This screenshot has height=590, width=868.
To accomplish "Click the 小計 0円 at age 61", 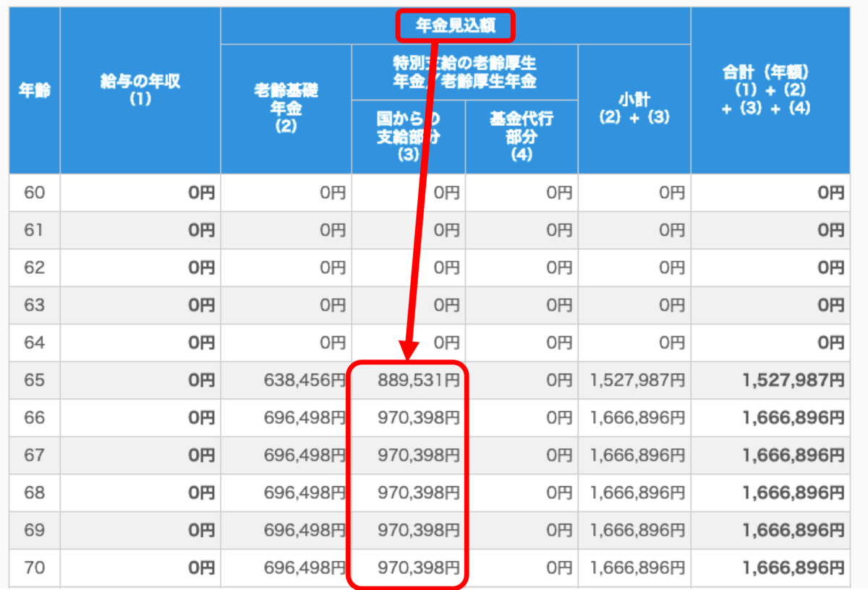I will click(673, 231).
